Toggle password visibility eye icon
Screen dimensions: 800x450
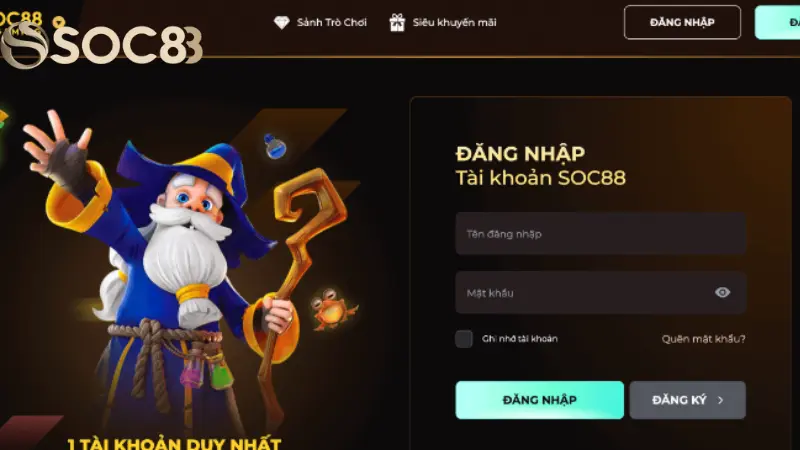(722, 292)
